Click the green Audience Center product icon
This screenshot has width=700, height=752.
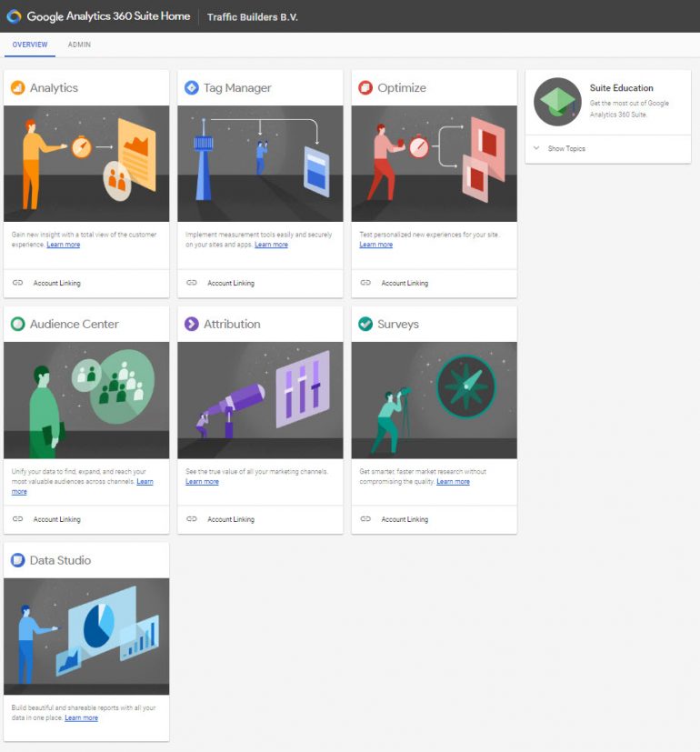click(18, 325)
